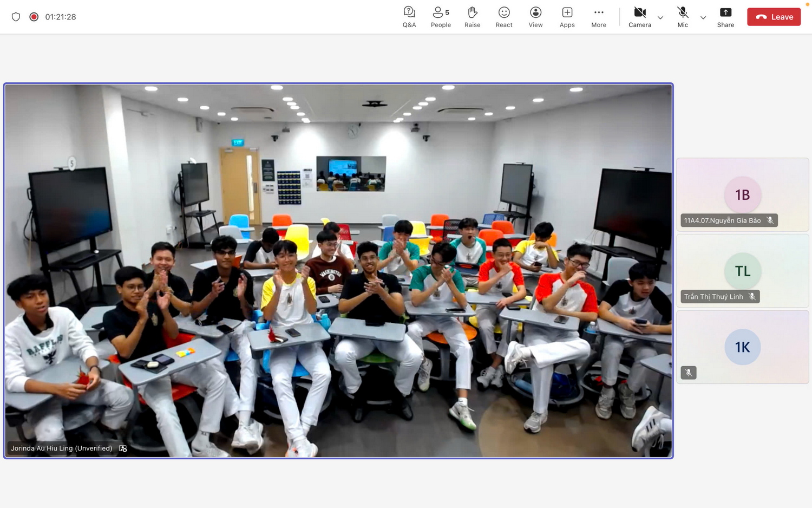
Task: Click the red recording indicator
Action: (34, 17)
